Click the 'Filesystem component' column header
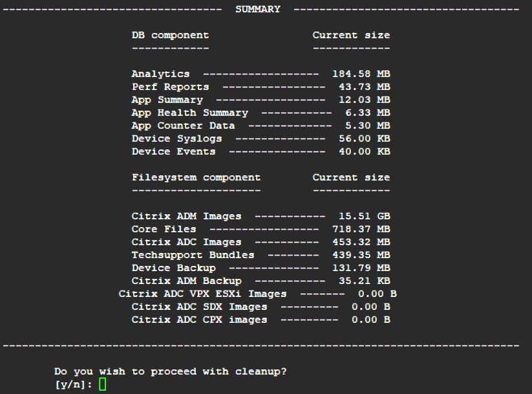 click(x=196, y=178)
